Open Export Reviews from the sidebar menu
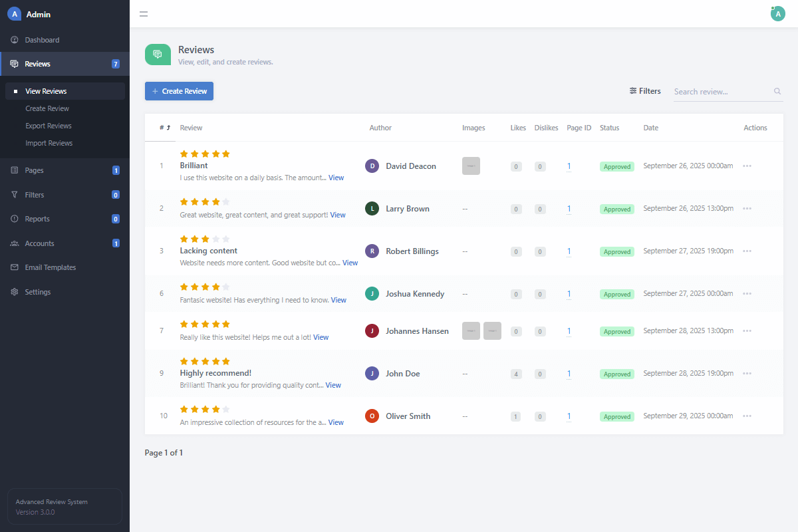Screen dimensions: 798x532 point(47,125)
